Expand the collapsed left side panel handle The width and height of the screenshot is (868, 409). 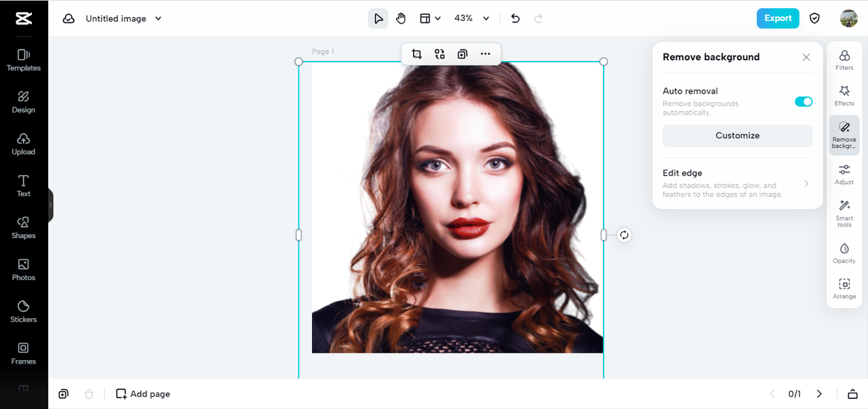click(x=50, y=205)
